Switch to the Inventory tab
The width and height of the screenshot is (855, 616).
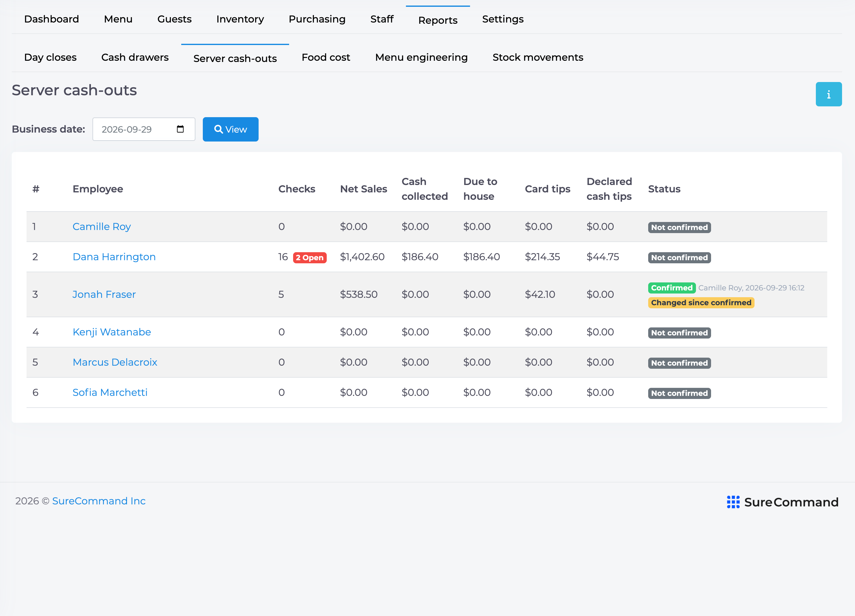click(240, 19)
